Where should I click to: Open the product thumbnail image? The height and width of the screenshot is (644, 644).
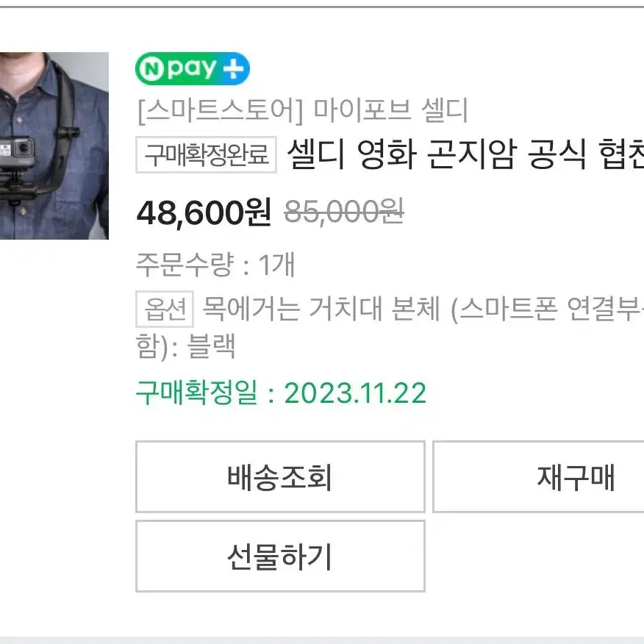point(54,146)
